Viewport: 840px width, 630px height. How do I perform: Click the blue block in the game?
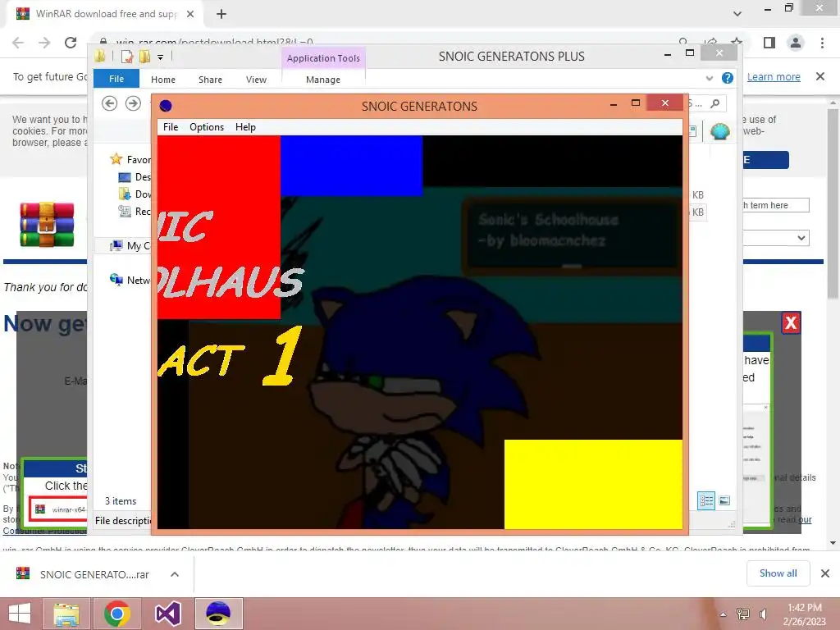coord(351,166)
